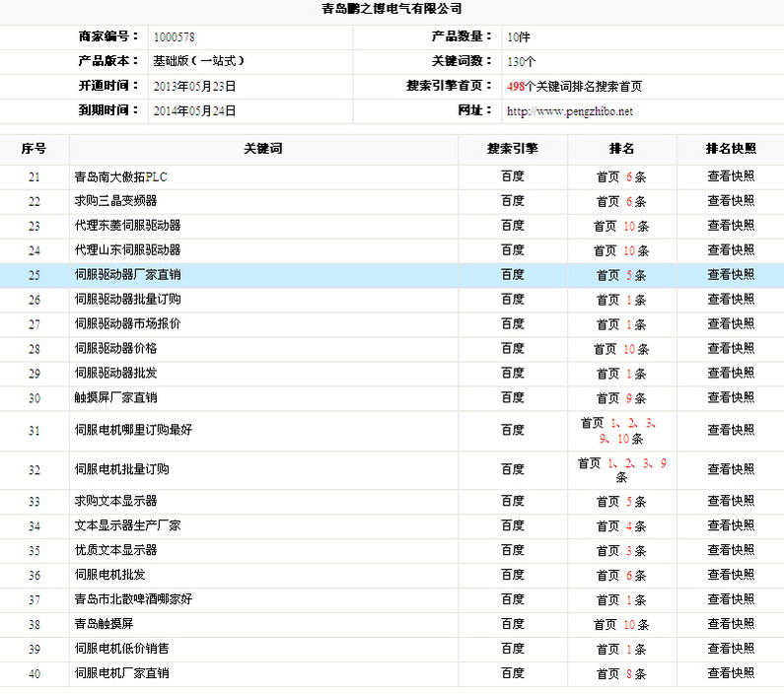Select keyword 青岛南大傲拓PLC
The height and width of the screenshot is (694, 784).
[x=121, y=176]
